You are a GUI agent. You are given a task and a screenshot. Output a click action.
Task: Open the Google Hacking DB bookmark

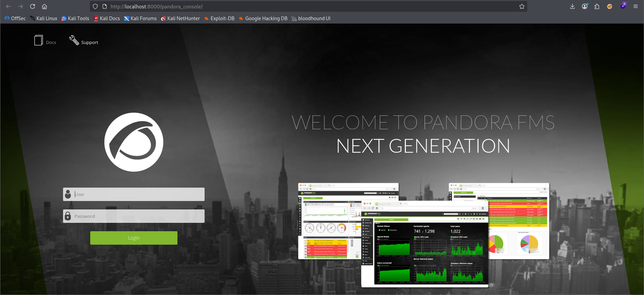point(263,18)
